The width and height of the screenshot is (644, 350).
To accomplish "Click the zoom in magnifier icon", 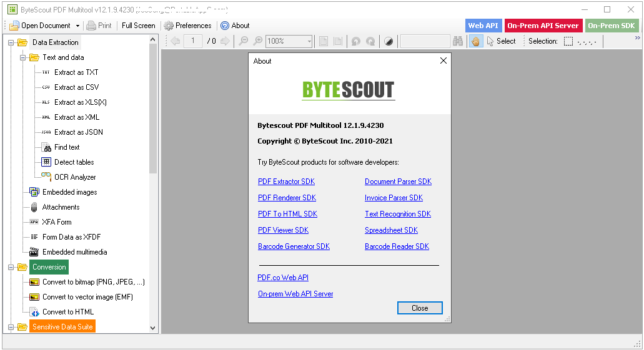I will [x=258, y=41].
